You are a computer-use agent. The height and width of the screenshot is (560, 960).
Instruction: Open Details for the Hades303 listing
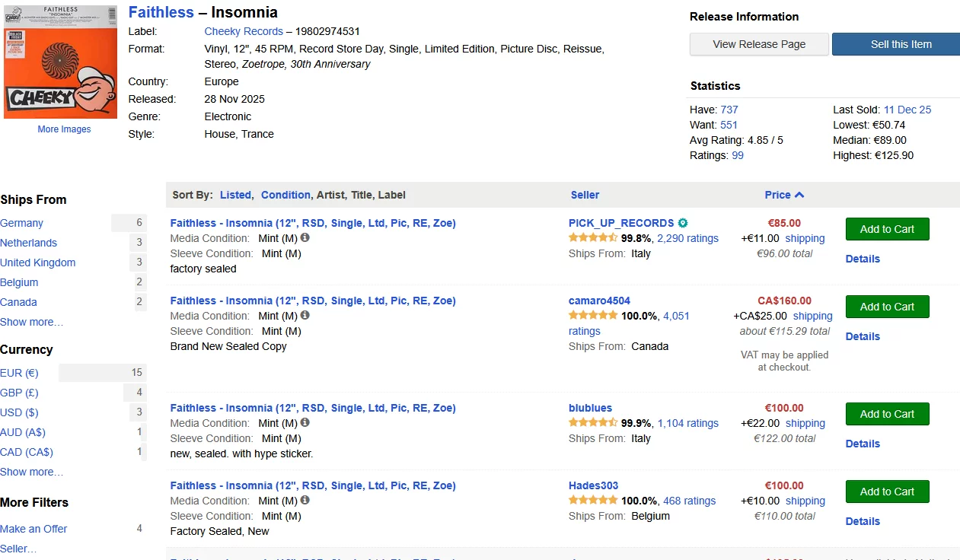coord(863,521)
